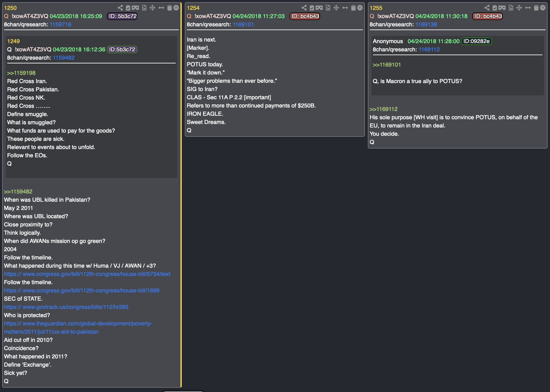Click ID:5b3c72 badge on quoted post 1249
550x392 pixels.
(122, 49)
